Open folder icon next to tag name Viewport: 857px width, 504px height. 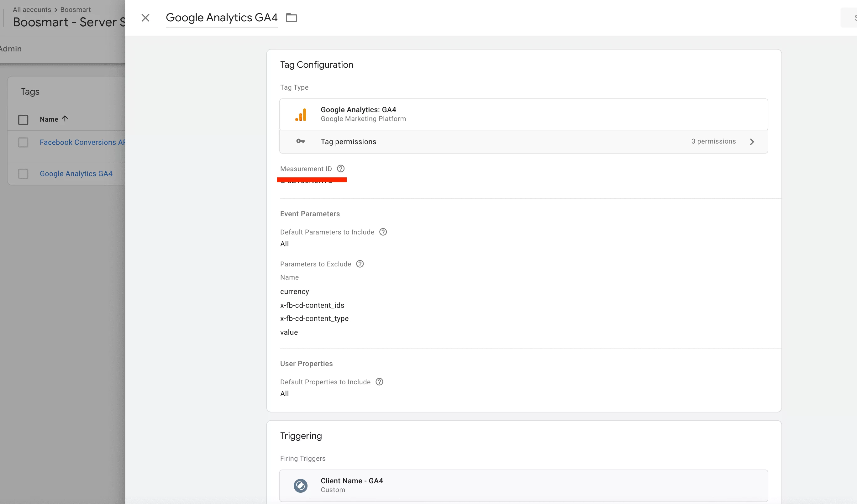tap(292, 18)
